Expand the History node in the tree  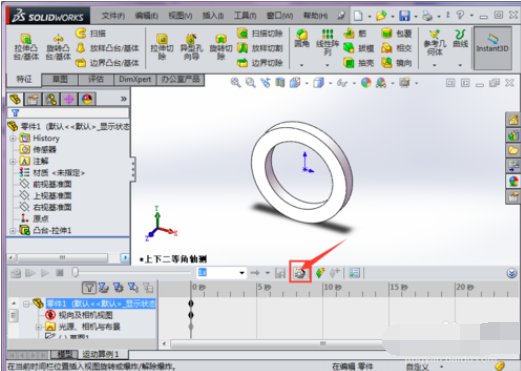tap(13, 138)
